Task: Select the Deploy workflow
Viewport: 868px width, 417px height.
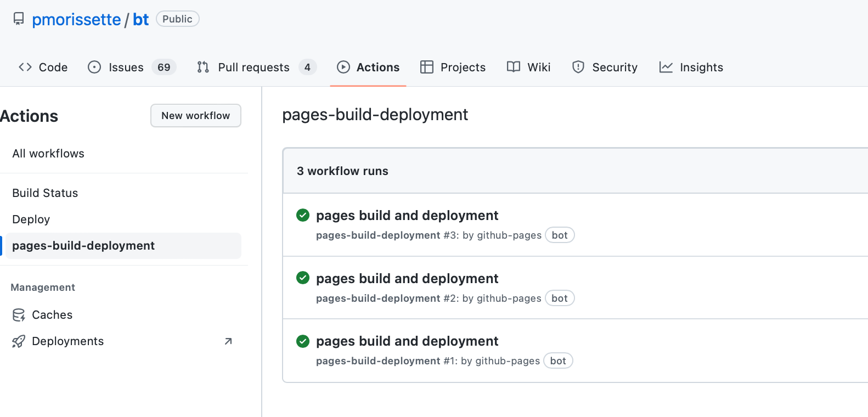Action: tap(31, 219)
